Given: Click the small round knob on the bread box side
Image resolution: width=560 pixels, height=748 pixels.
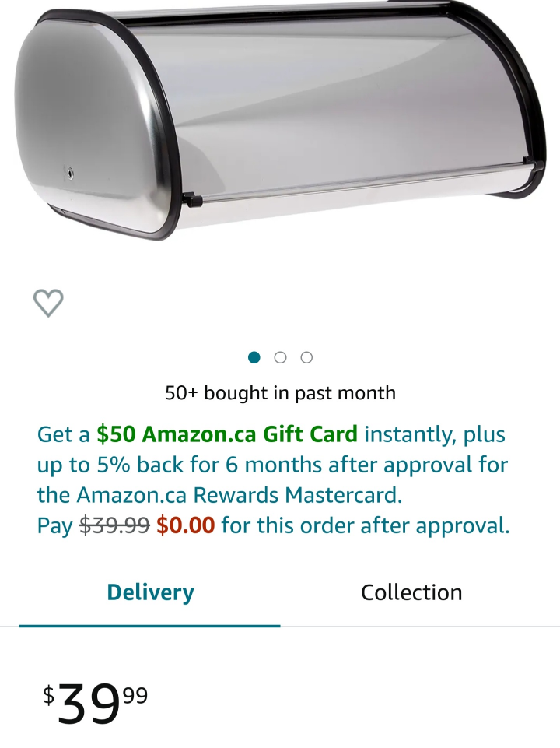Looking at the screenshot, I should click(x=70, y=173).
